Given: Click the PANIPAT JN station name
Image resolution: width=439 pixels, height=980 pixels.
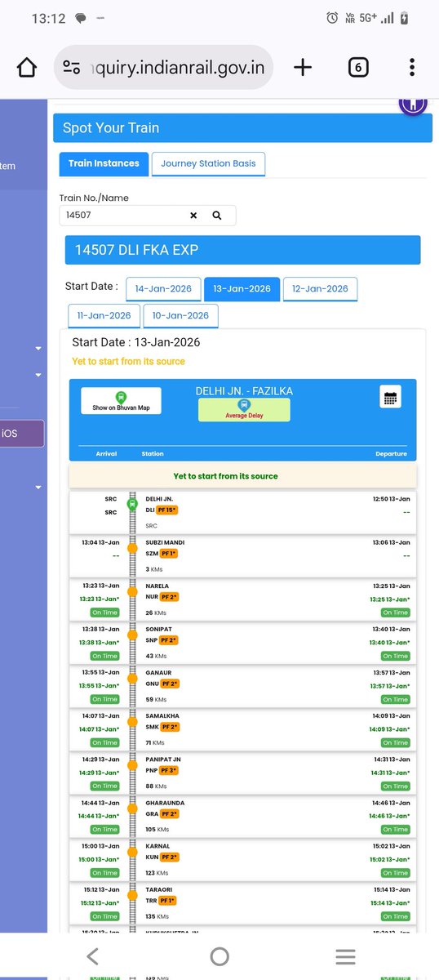Looking at the screenshot, I should 163,759.
